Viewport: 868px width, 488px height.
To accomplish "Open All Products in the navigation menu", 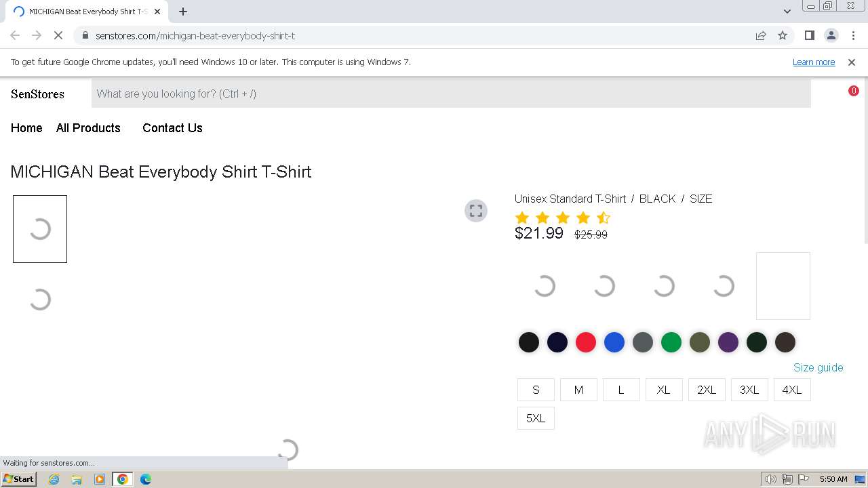I will pos(88,128).
